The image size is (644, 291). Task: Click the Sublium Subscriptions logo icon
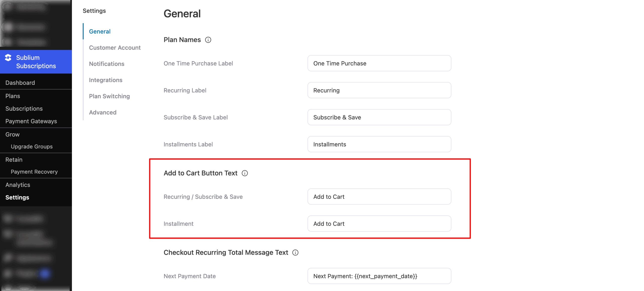(x=8, y=58)
